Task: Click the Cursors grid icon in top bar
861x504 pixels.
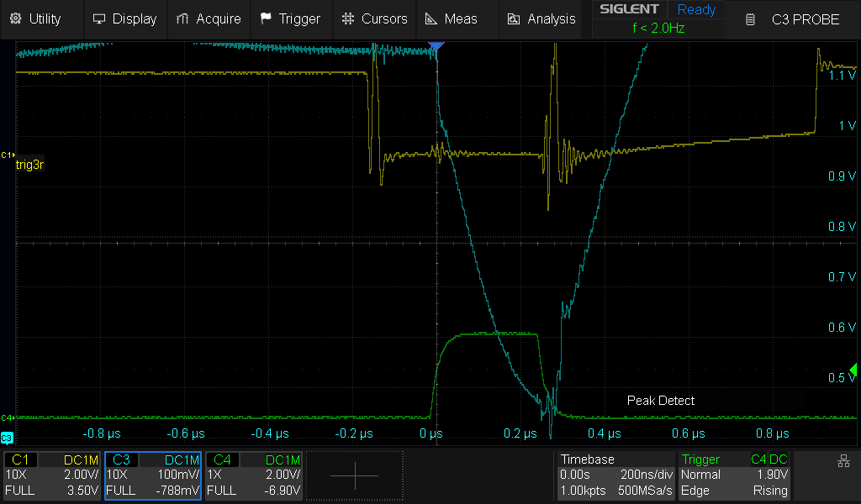Action: point(348,18)
